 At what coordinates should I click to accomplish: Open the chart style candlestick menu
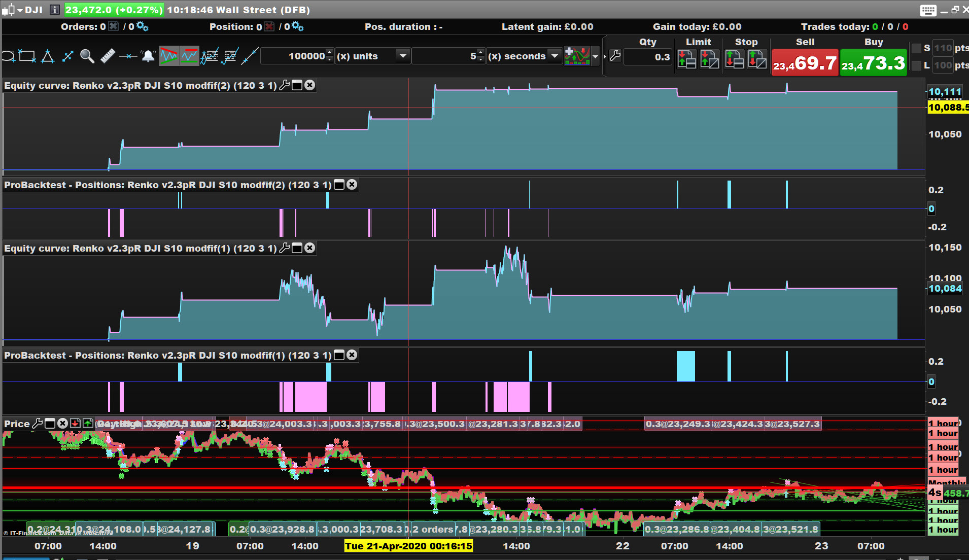(12, 10)
